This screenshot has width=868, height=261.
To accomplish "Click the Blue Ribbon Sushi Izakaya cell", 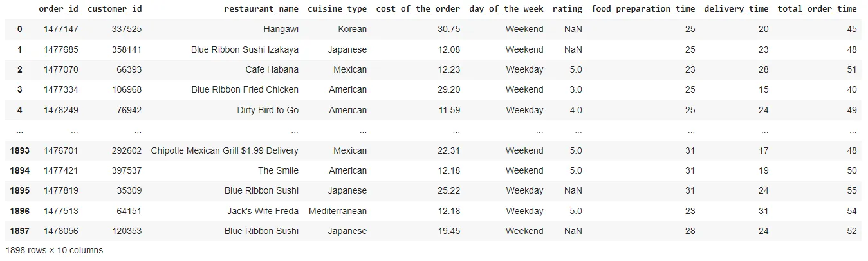I will pyautogui.click(x=245, y=50).
